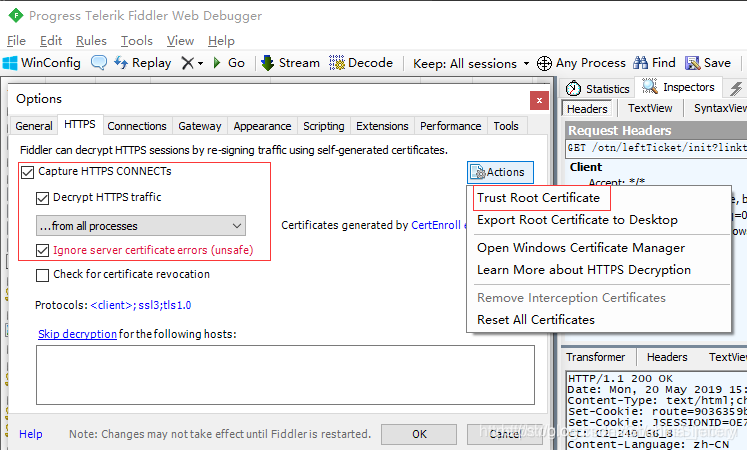
Task: Open the Rules menu
Action: click(x=91, y=41)
